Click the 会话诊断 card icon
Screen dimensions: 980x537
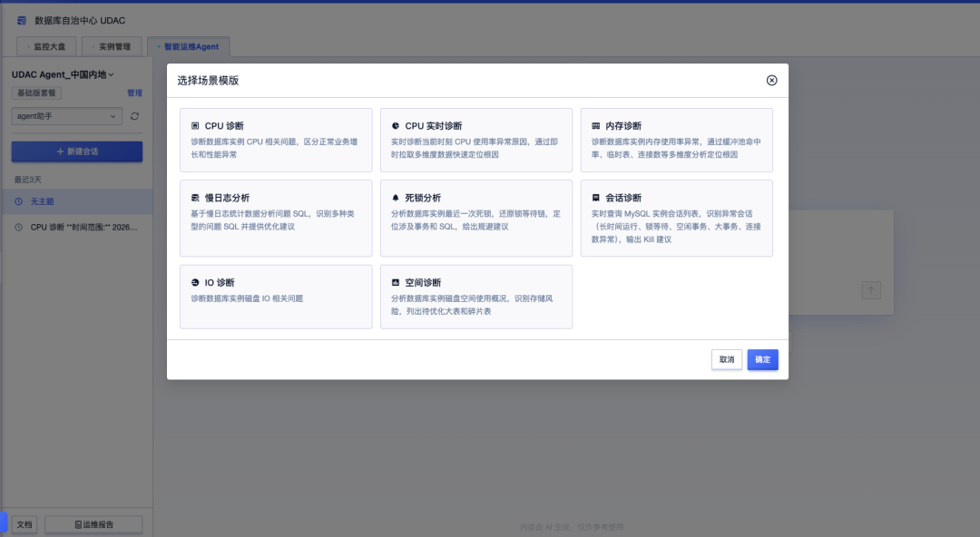click(595, 198)
